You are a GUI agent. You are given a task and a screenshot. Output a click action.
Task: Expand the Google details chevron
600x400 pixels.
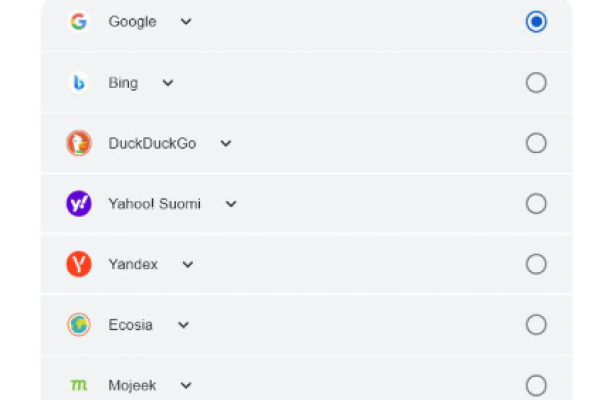pos(186,22)
